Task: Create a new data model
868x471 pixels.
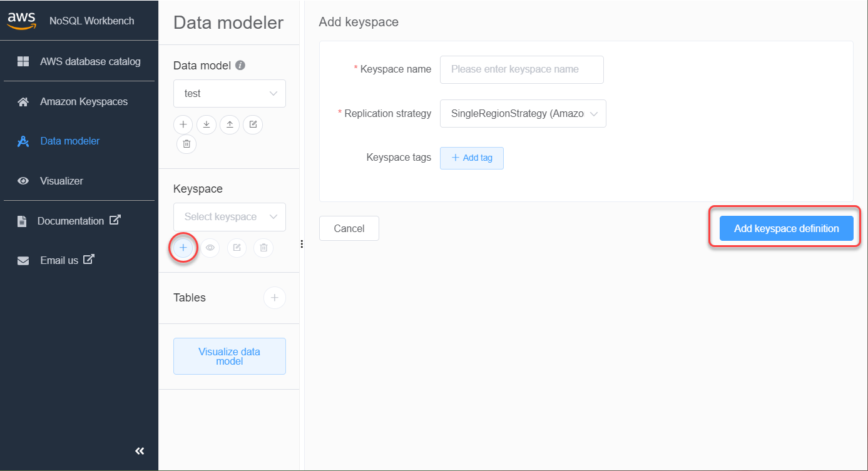Action: [183, 124]
